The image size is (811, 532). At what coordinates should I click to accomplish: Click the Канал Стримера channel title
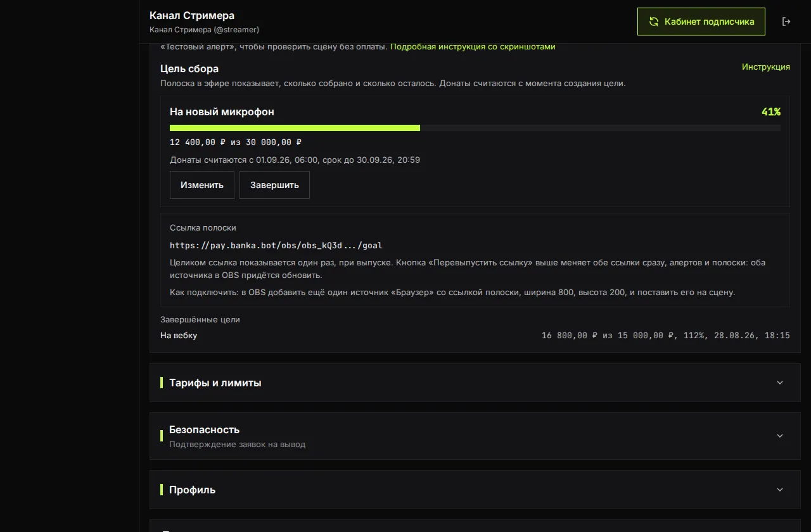point(192,15)
